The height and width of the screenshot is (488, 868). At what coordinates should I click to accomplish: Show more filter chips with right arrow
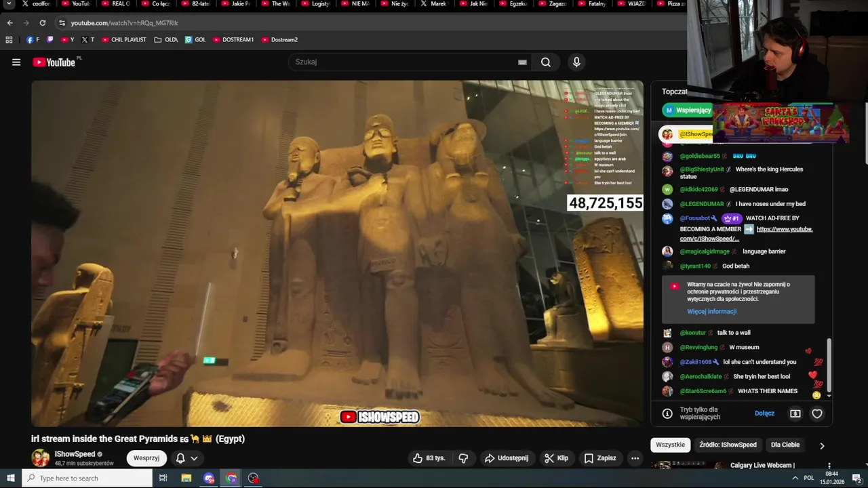[x=822, y=445]
